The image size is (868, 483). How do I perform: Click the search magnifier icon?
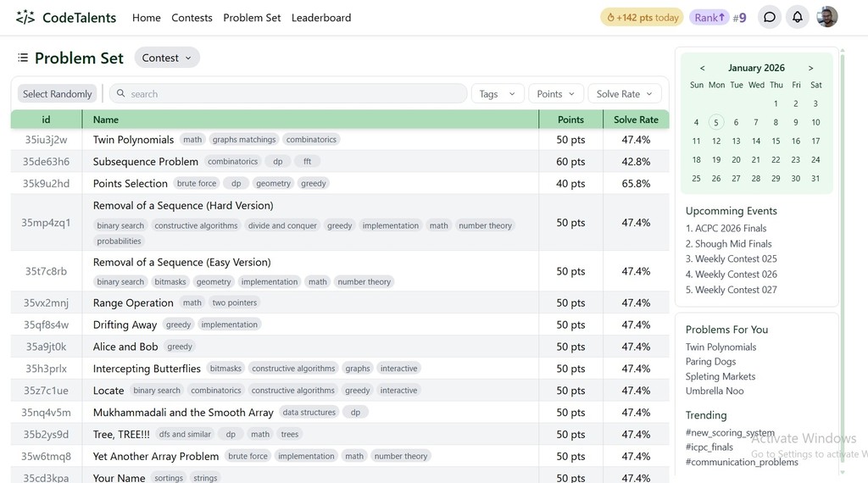point(121,94)
